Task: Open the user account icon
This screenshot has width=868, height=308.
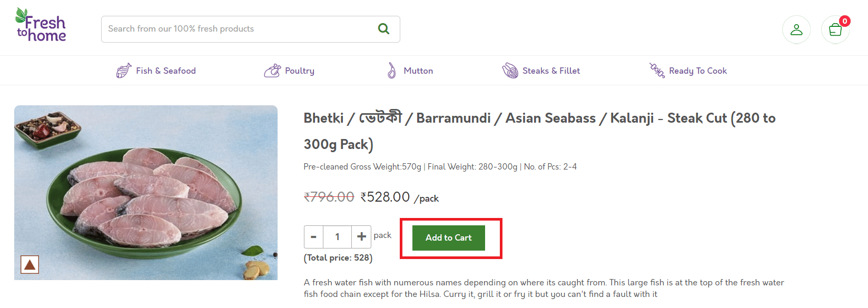Action: pyautogui.click(x=796, y=29)
